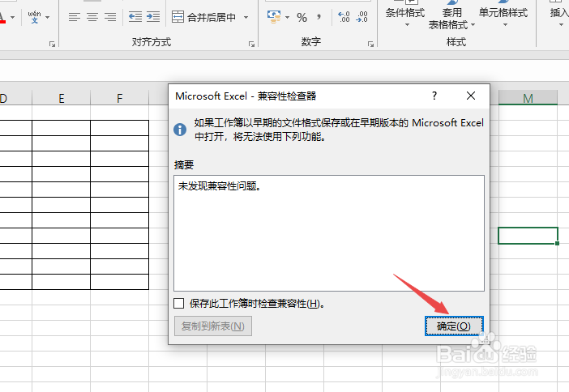This screenshot has width=569, height=392.
Task: Click the selected cell in column M
Action: pos(528,236)
